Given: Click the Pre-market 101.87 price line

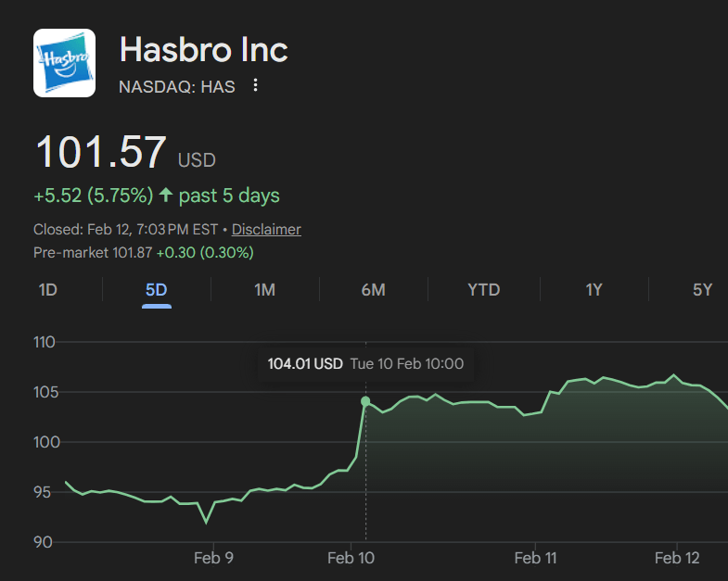Looking at the screenshot, I should [143, 252].
